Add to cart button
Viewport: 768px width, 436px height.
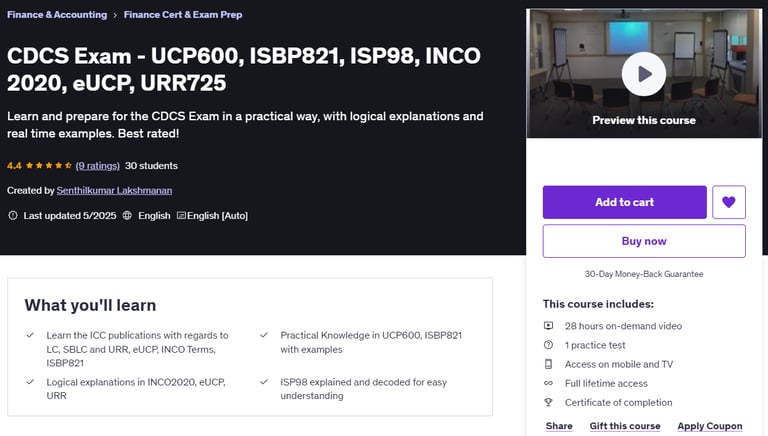tap(624, 202)
